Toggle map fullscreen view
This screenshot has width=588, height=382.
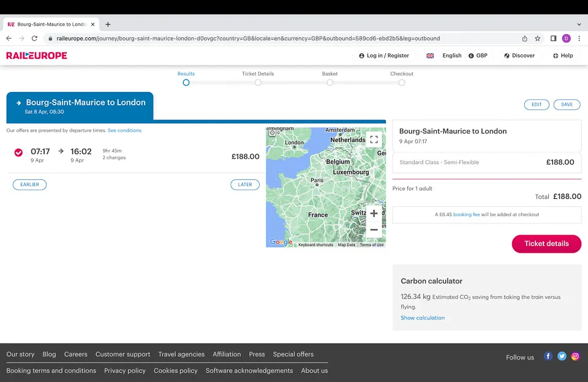374,140
